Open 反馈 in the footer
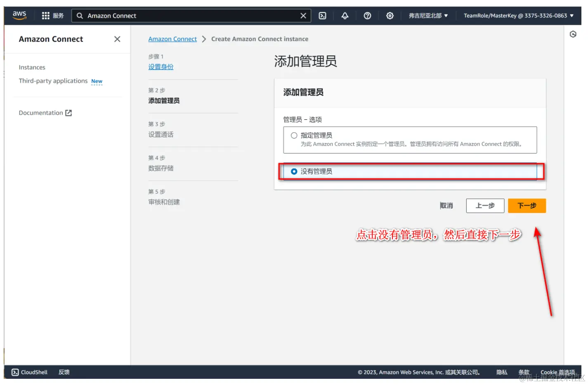588x385 pixels. tap(64, 372)
